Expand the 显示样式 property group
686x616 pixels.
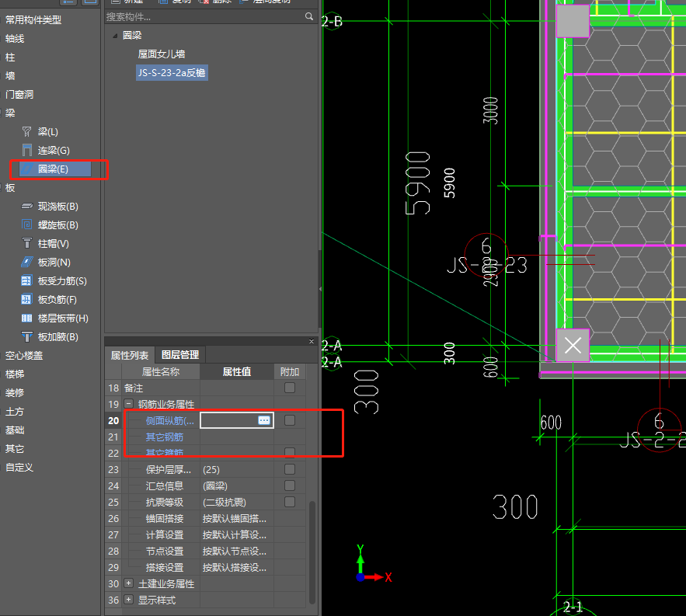coord(128,600)
